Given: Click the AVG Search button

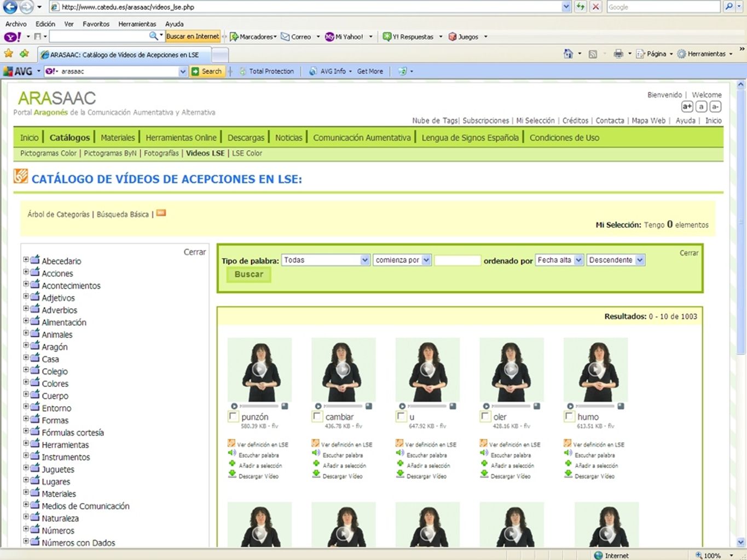Looking at the screenshot, I should (x=207, y=71).
